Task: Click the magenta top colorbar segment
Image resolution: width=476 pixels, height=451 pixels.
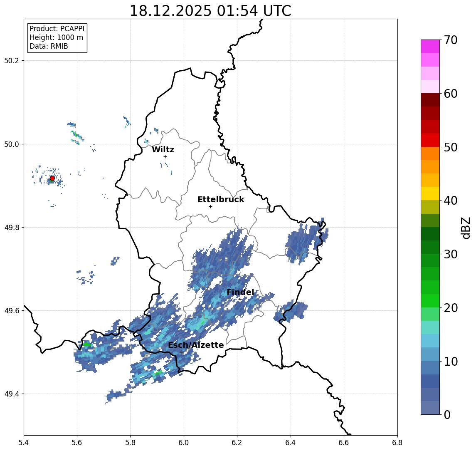Action: point(430,47)
